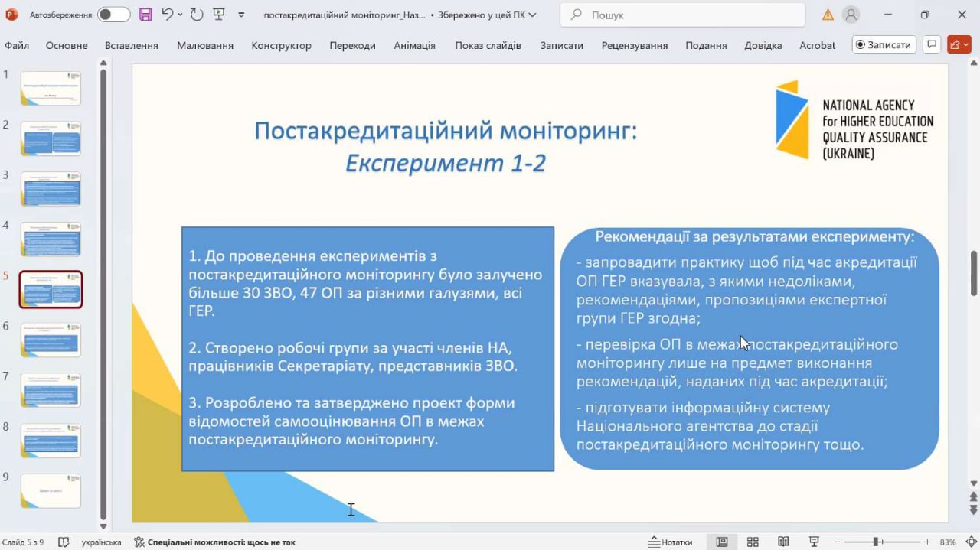Click the Redo arrow icon

tap(197, 15)
